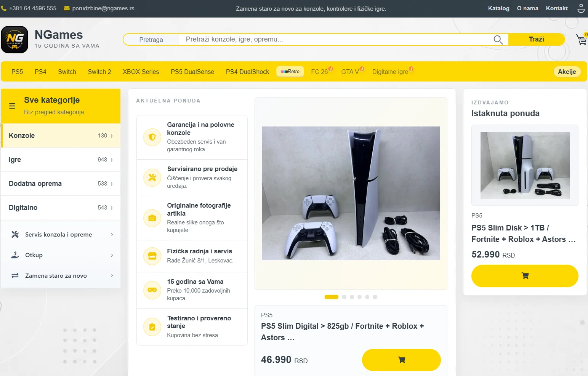
Task: Click the clipboard check icon for Testirano
Action: click(152, 327)
